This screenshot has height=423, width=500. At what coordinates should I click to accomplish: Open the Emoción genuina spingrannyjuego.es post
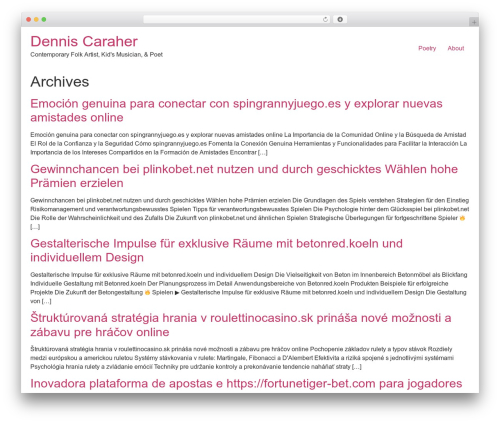coord(236,110)
